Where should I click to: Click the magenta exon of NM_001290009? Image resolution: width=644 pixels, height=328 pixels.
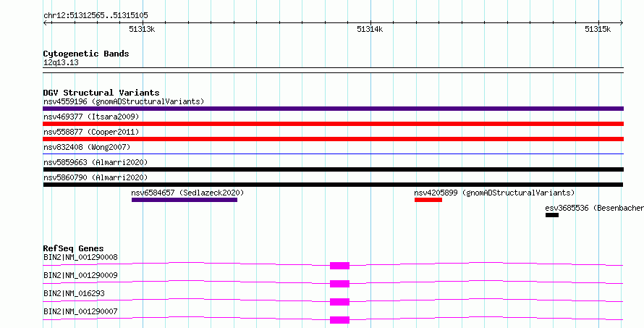point(339,284)
